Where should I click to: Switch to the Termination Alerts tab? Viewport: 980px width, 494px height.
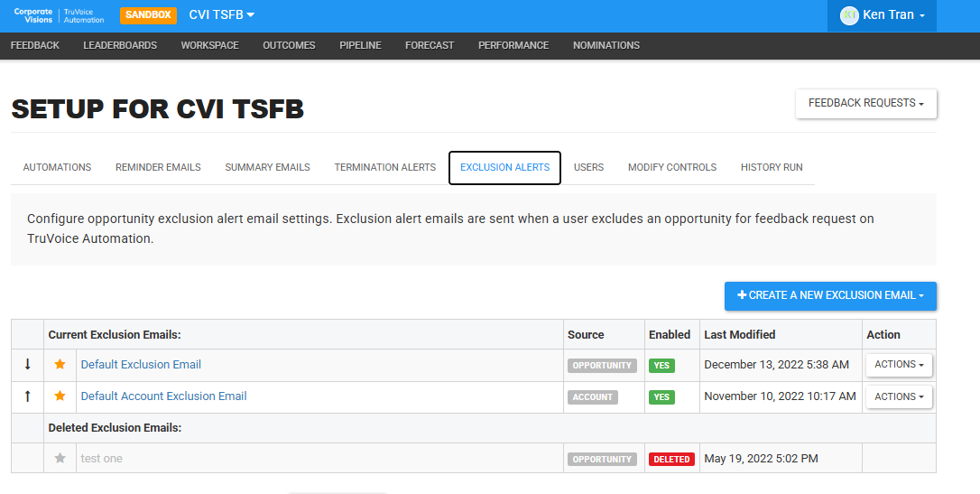[x=385, y=168]
